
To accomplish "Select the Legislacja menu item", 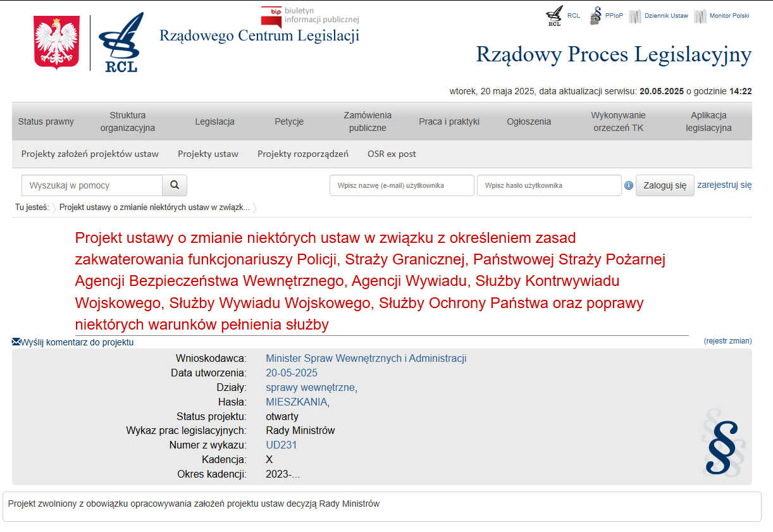I will pos(215,121).
